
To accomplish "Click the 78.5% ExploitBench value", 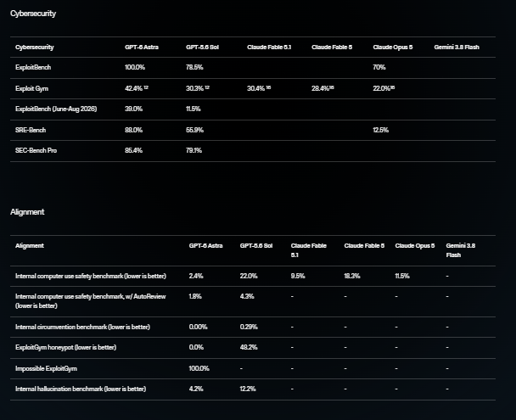I will (194, 67).
